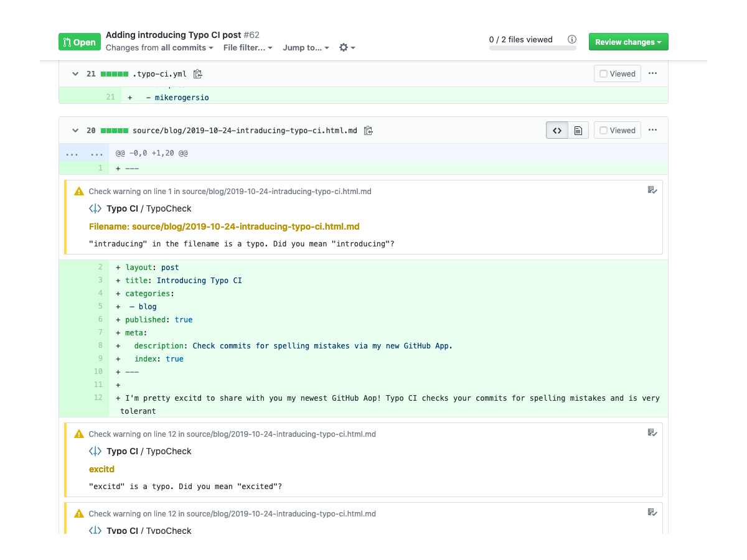Click the green Review changes button

[628, 42]
